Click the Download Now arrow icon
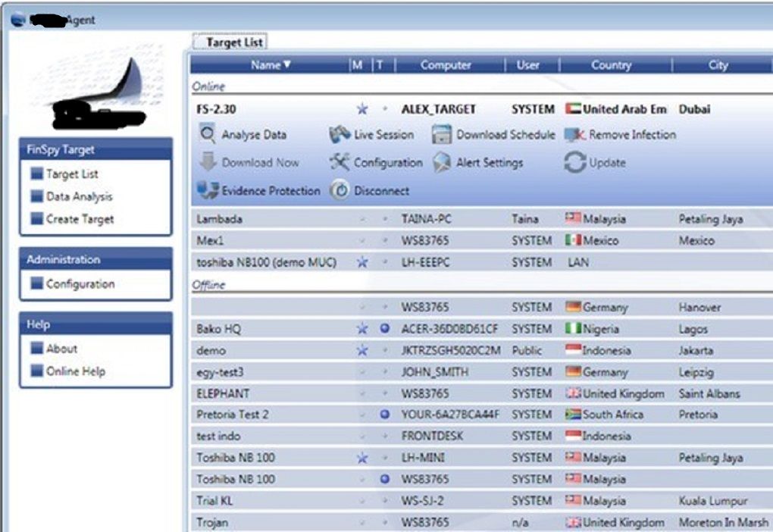The height and width of the screenshot is (532, 773). [x=208, y=161]
